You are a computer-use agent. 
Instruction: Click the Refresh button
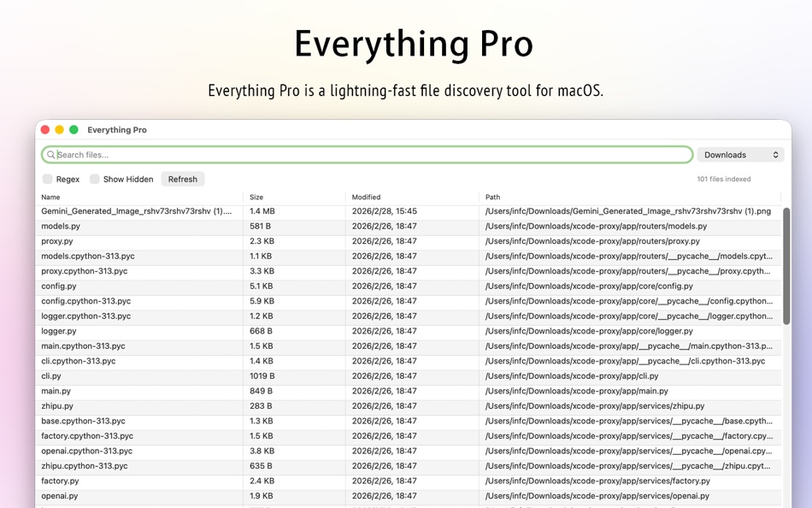[x=182, y=179]
